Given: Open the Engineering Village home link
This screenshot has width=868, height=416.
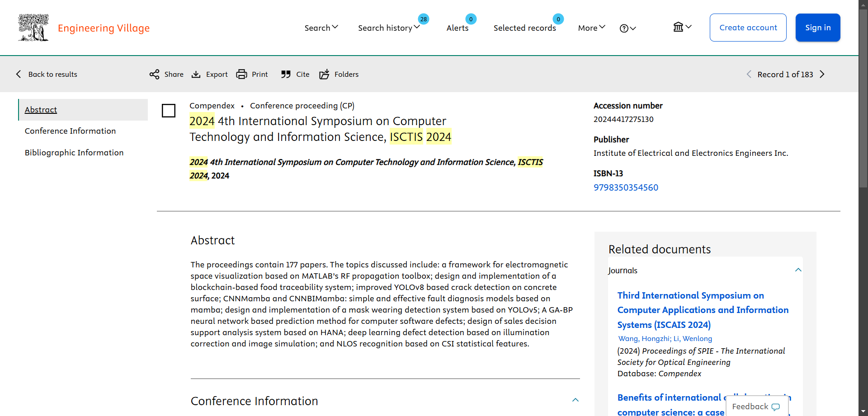Looking at the screenshot, I should (x=104, y=28).
